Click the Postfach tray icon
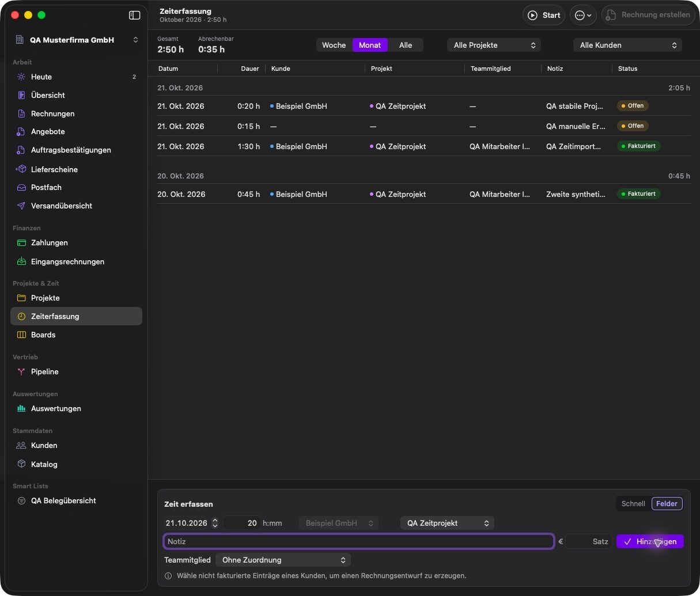The image size is (700, 596). (x=21, y=187)
